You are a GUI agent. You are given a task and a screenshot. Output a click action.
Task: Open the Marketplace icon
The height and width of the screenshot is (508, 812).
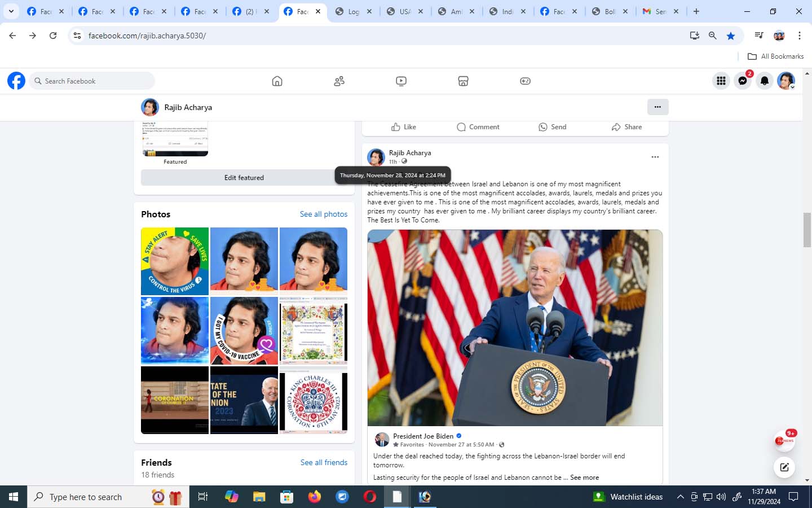(463, 81)
